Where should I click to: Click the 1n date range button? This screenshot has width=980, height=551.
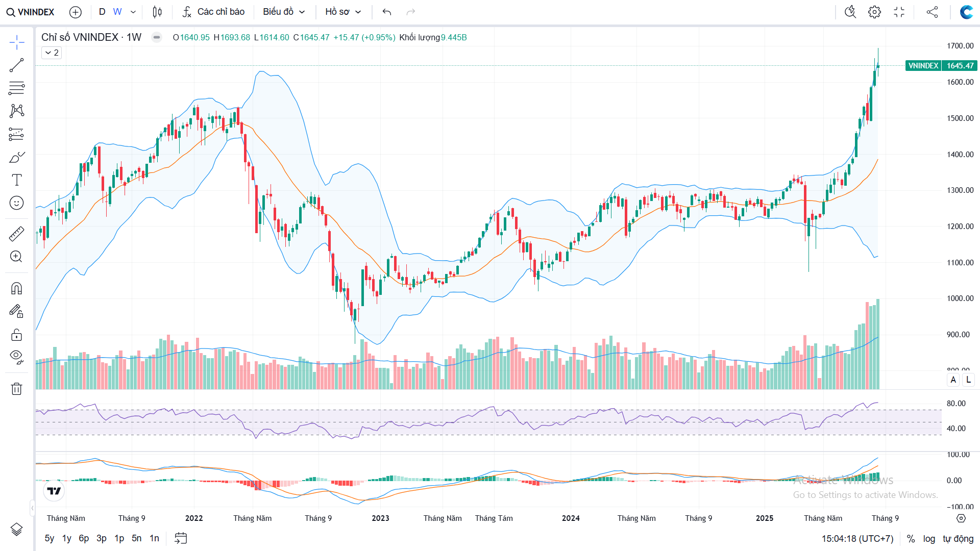pos(154,538)
